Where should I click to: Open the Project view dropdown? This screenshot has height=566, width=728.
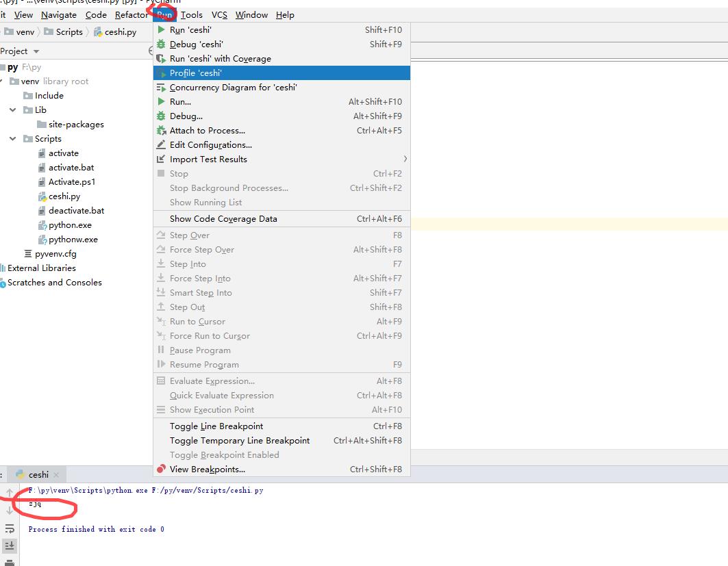[x=36, y=51]
